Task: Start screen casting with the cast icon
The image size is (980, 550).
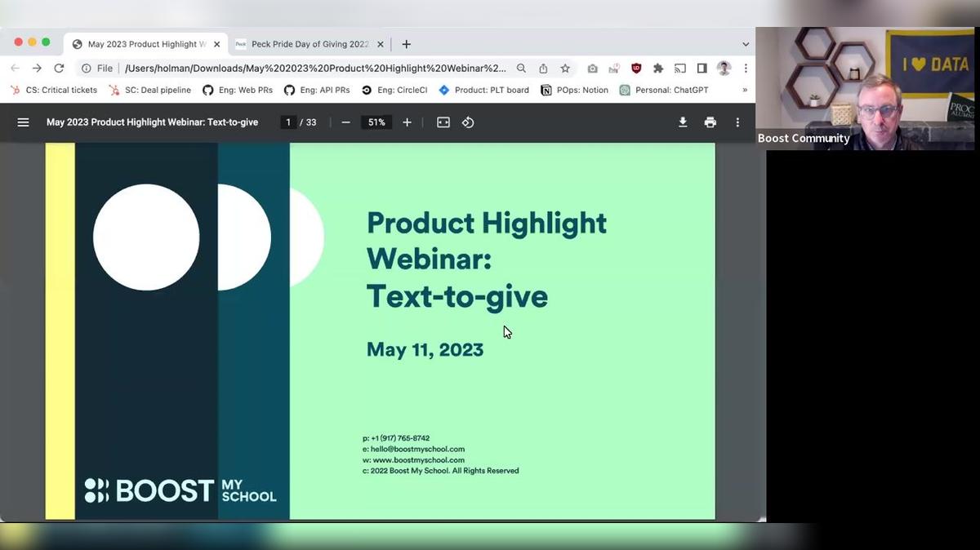Action: (679, 69)
